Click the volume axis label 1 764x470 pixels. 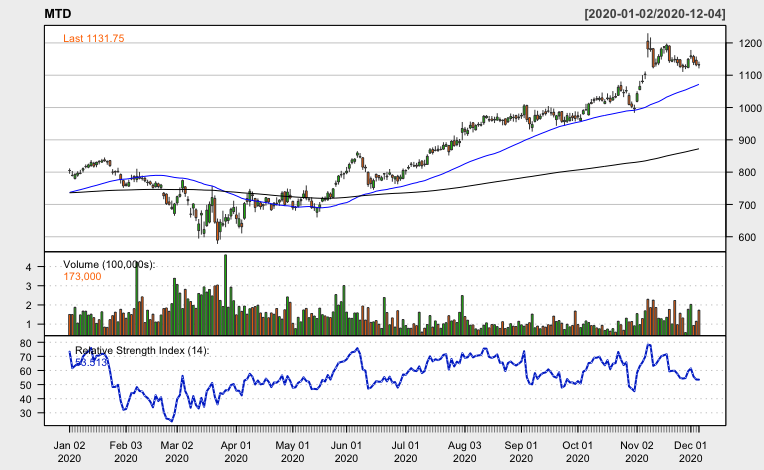[x=28, y=324]
